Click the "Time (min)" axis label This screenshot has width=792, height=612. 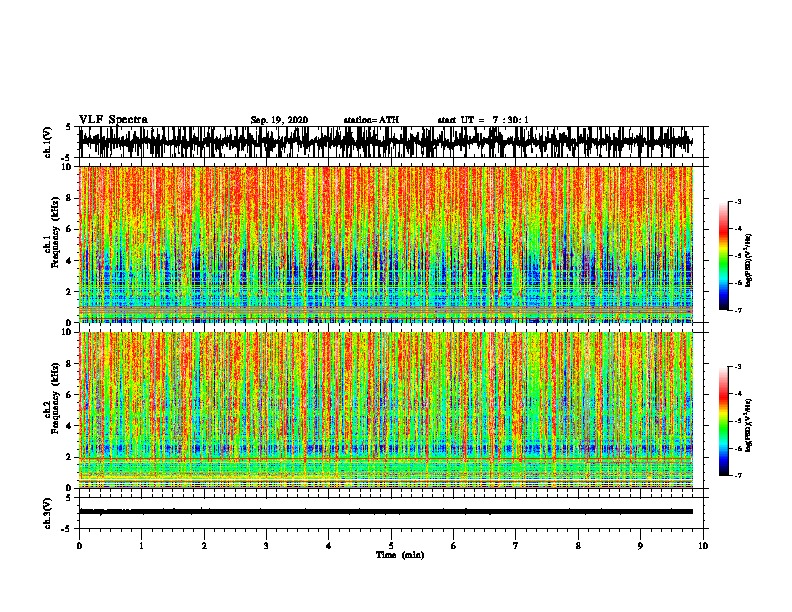pos(400,555)
